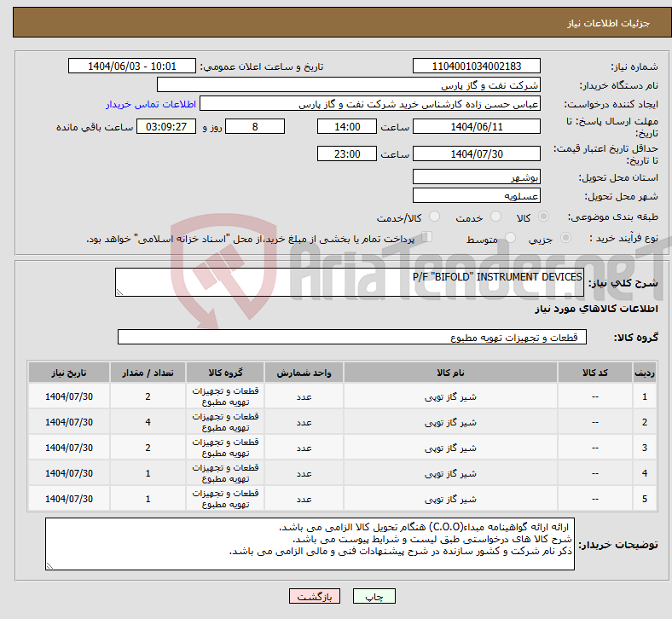Image resolution: width=672 pixels, height=619 pixels.
Task: Click the unit cell عدد in row 4
Action: coord(304,473)
